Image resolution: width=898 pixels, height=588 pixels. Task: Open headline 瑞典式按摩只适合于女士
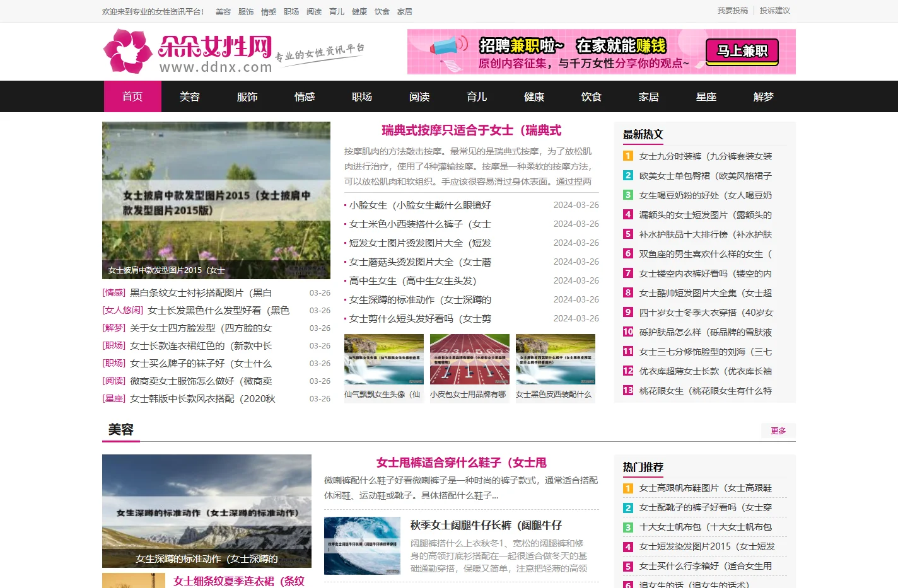pyautogui.click(x=472, y=130)
